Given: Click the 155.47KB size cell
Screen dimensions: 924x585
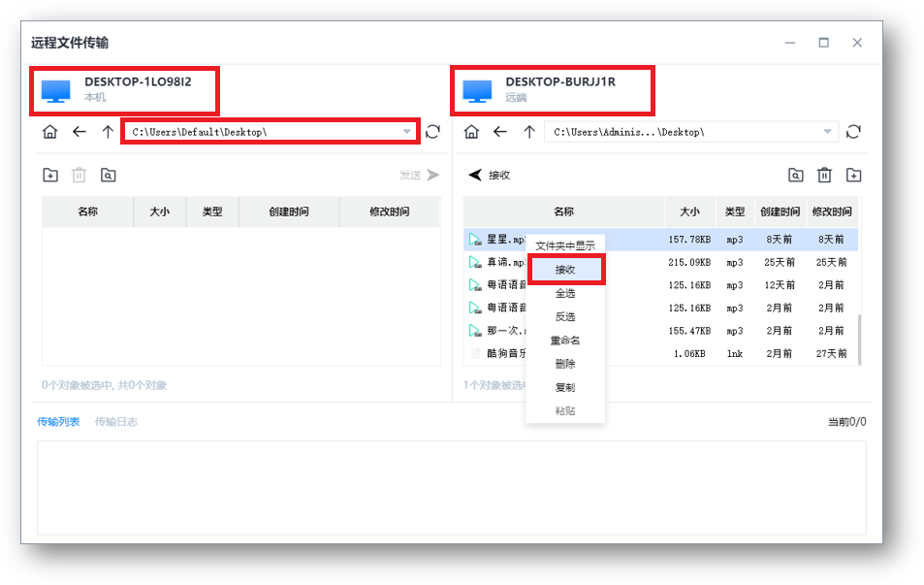Looking at the screenshot, I should point(689,331).
